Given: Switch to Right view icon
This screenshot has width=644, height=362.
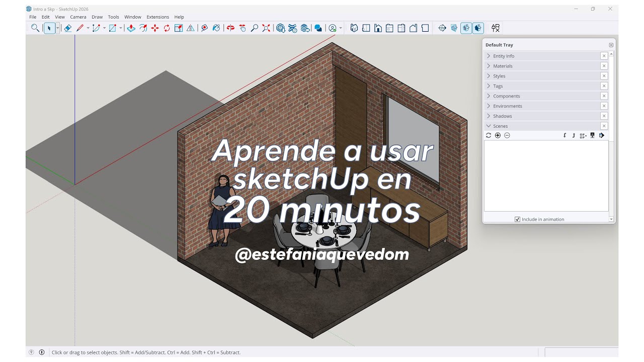Looking at the screenshot, I should pyautogui.click(x=389, y=28).
